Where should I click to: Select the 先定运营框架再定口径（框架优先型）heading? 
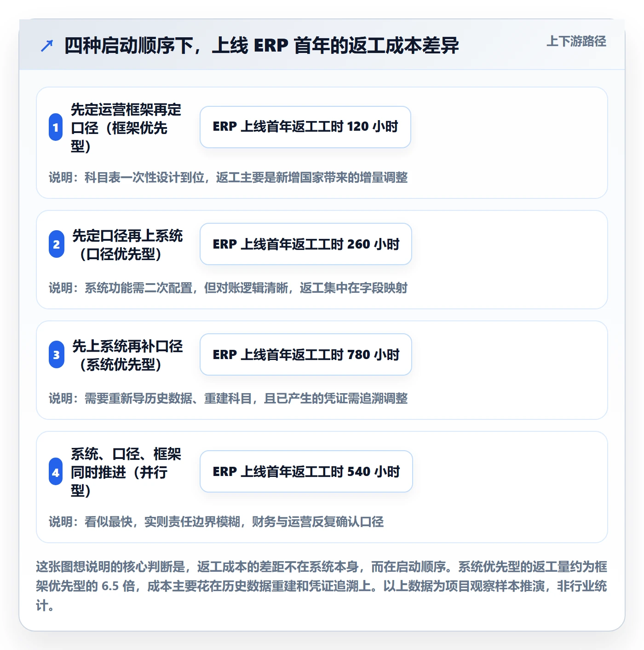(126, 128)
